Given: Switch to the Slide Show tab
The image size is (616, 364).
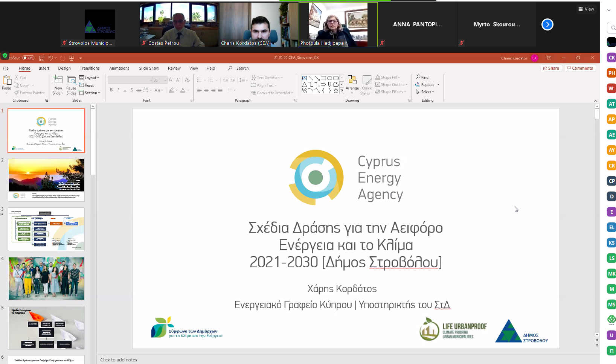Looking at the screenshot, I should (149, 68).
